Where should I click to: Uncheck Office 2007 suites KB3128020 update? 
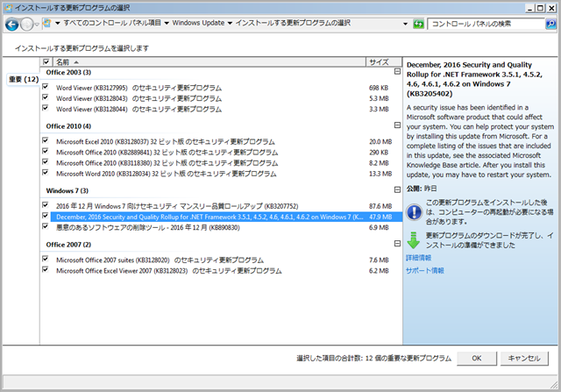click(46, 259)
